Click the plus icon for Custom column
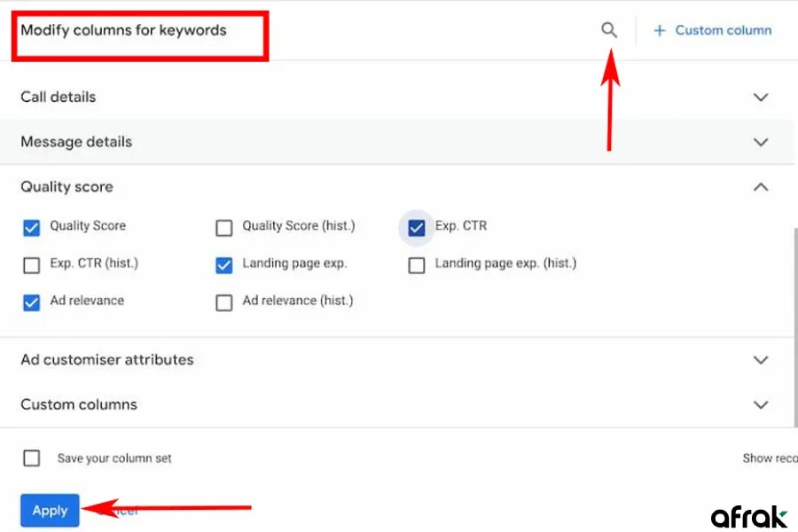798x532 pixels. coord(659,30)
